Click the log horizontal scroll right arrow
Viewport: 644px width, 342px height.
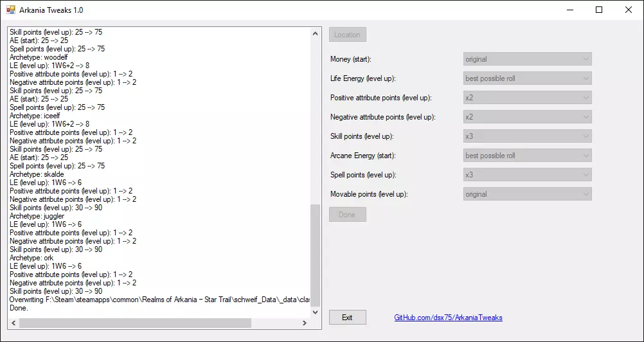click(305, 323)
